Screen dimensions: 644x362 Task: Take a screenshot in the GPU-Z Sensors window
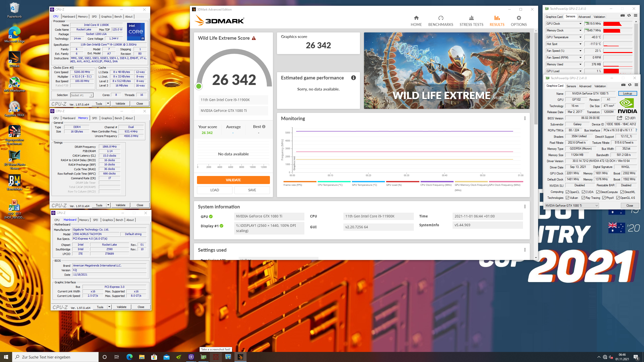click(x=622, y=16)
